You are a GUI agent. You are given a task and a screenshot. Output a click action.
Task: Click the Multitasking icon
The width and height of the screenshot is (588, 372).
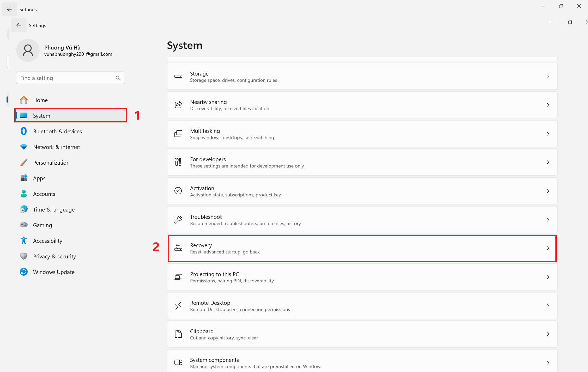(178, 133)
